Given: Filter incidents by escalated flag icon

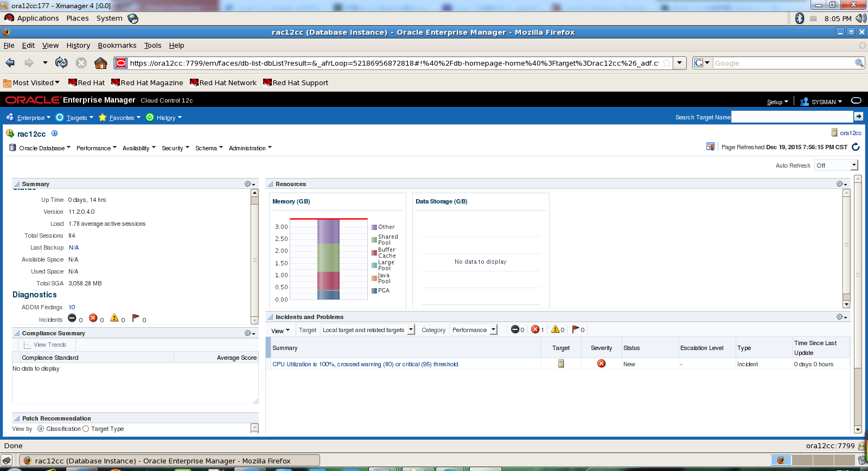Looking at the screenshot, I should coord(576,329).
